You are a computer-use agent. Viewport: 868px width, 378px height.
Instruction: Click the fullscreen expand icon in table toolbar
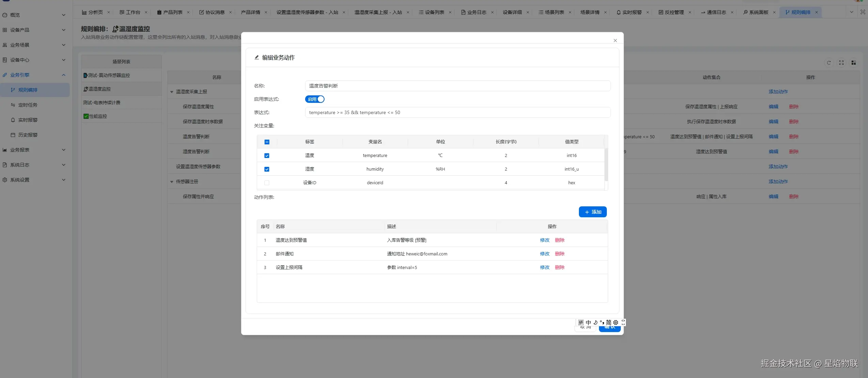pos(841,63)
